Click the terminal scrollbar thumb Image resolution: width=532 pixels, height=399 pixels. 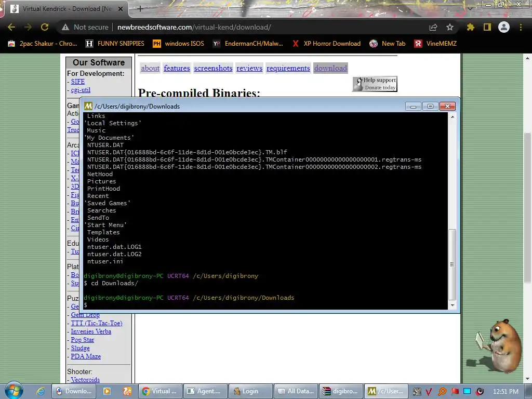coord(452,264)
